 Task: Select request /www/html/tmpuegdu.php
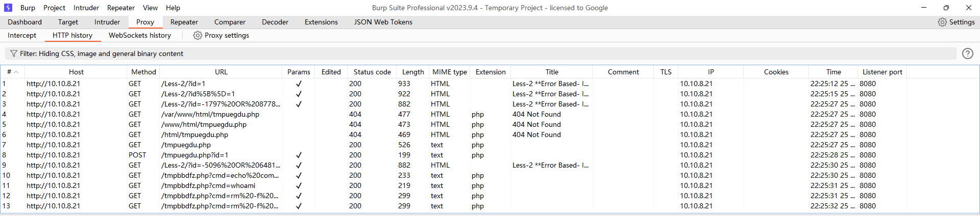(x=204, y=124)
